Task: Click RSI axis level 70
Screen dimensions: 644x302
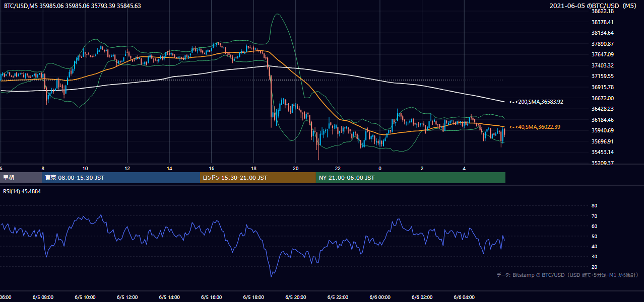Action: (594, 216)
